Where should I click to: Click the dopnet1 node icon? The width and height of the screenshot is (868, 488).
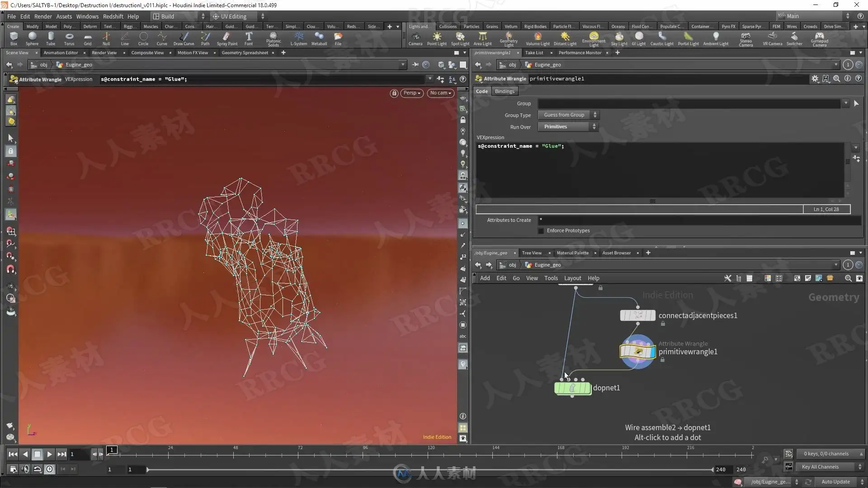pyautogui.click(x=572, y=388)
